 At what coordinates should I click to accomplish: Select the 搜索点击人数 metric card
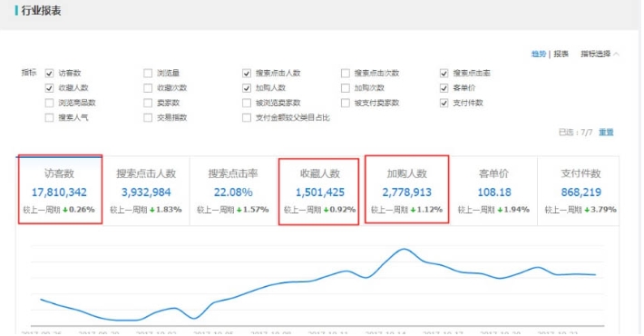[146, 191]
